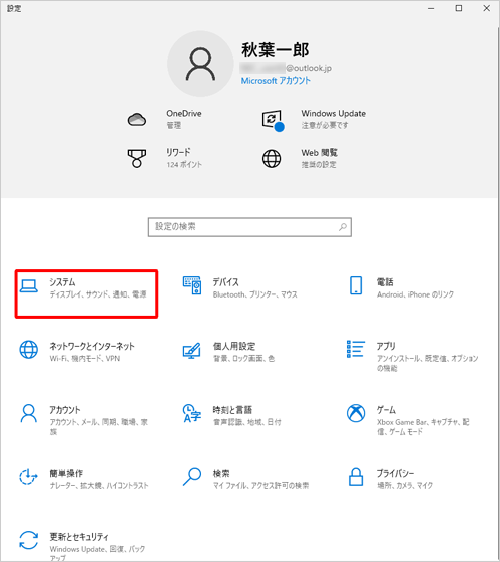Click the Windows Update status icon
This screenshot has width=500, height=562.
[272, 121]
